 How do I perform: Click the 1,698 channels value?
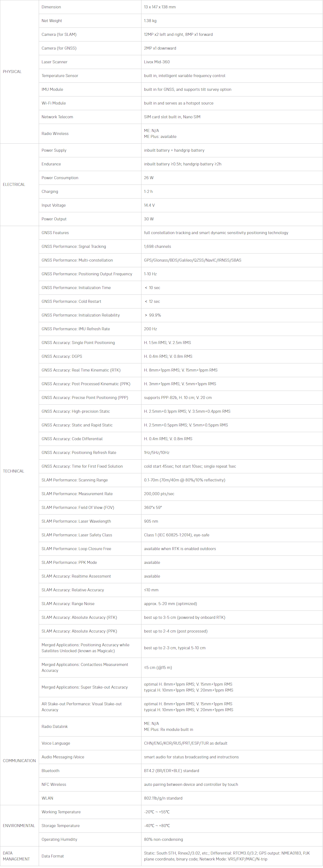(157, 247)
